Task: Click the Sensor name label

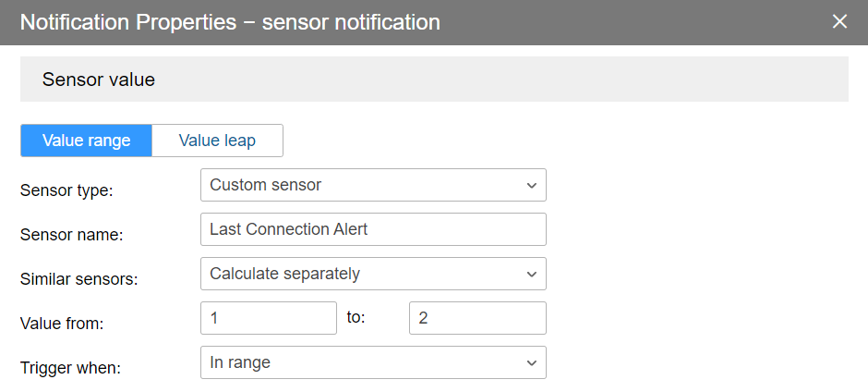Action: [71, 235]
